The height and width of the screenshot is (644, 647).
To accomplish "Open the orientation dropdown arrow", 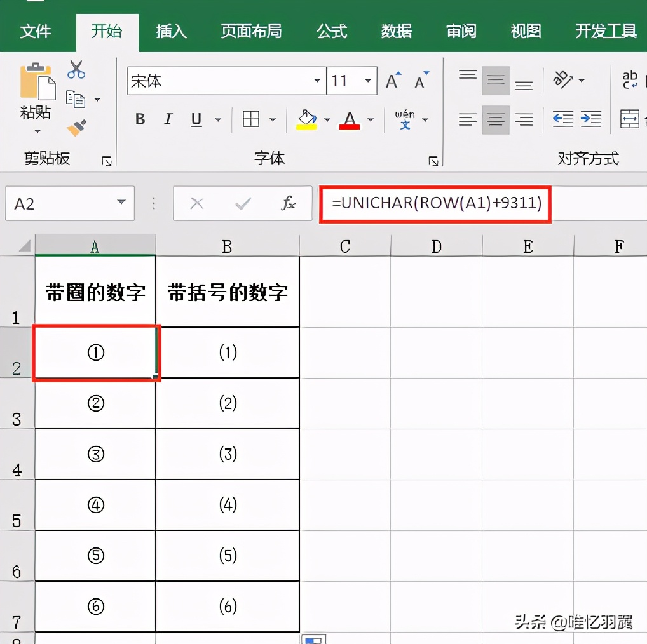I will pyautogui.click(x=582, y=80).
